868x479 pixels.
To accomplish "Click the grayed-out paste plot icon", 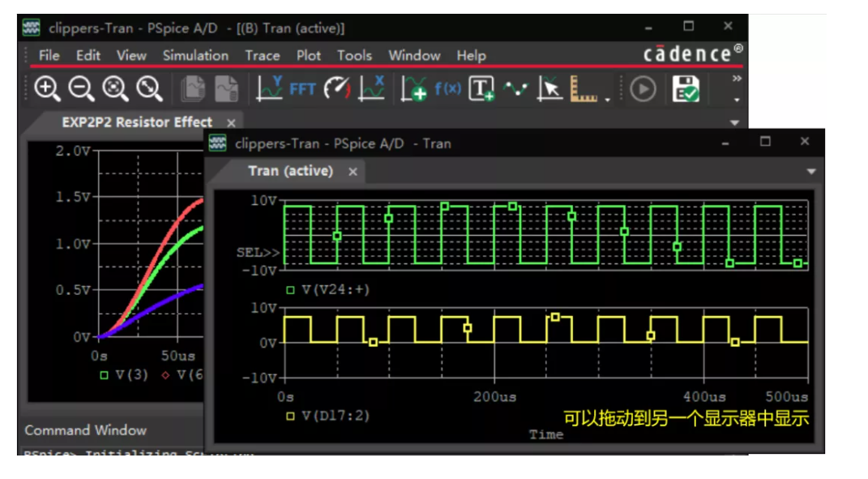I will pyautogui.click(x=226, y=88).
